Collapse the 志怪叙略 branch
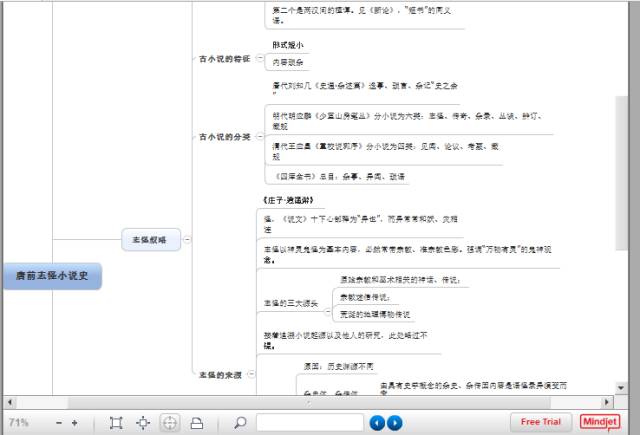This screenshot has width=640, height=435. 187,240
